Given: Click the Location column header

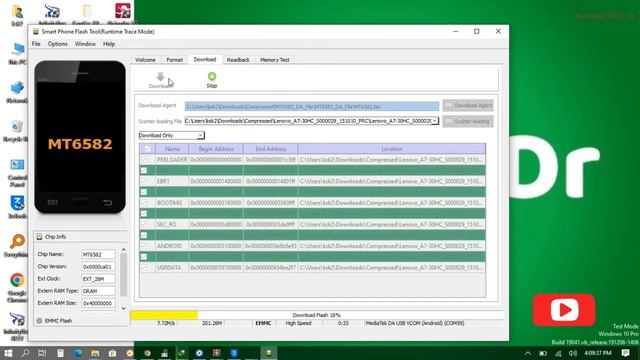Looking at the screenshot, I should point(392,149).
